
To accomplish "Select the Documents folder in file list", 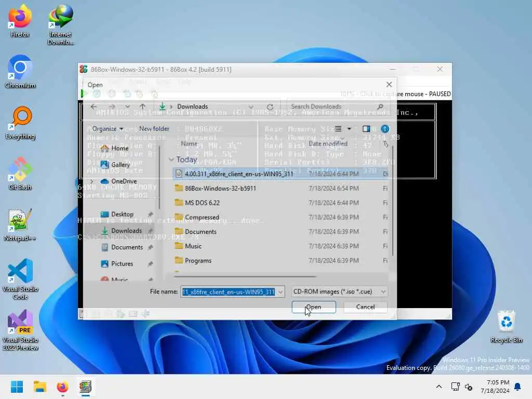I will tap(280, 232).
